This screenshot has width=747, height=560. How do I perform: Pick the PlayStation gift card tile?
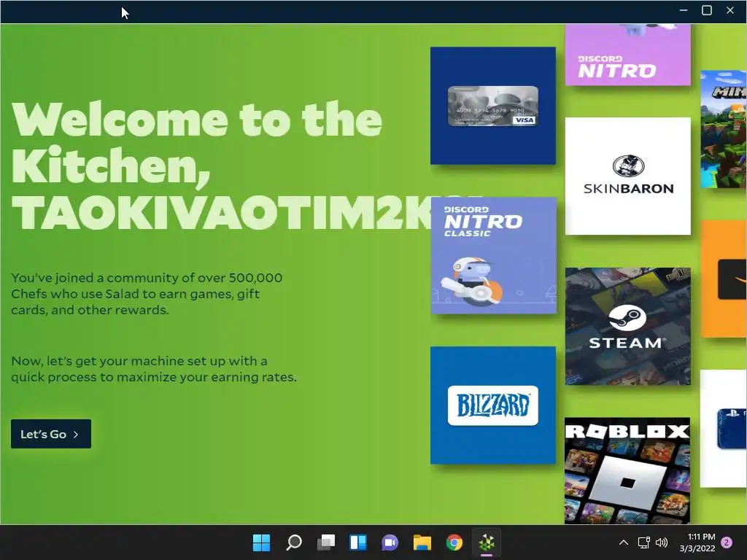pos(724,429)
